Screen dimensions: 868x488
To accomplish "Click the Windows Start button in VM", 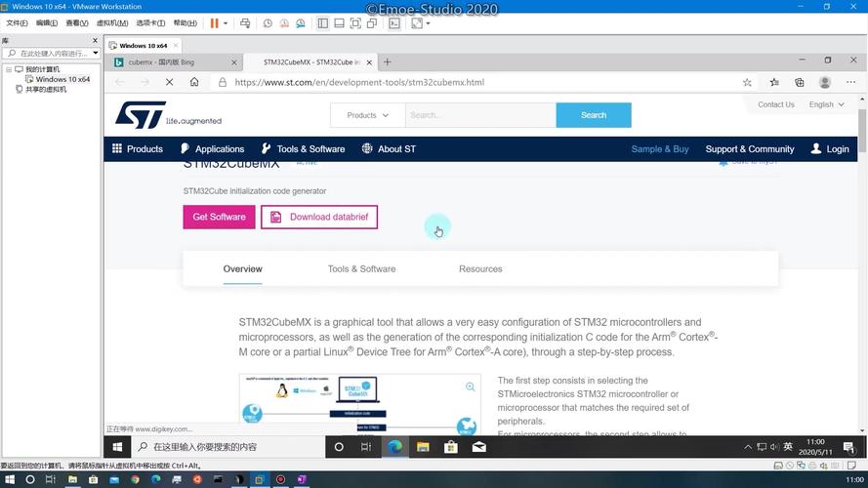I will click(x=117, y=447).
